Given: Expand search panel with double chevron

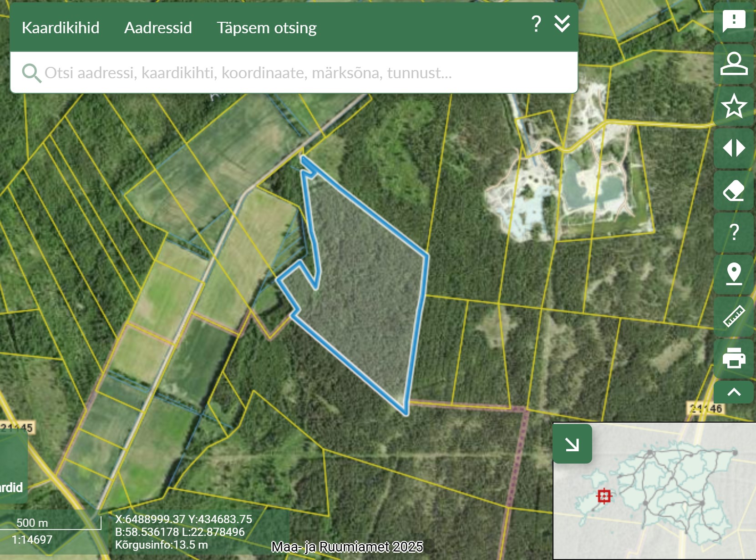Looking at the screenshot, I should click(x=562, y=24).
